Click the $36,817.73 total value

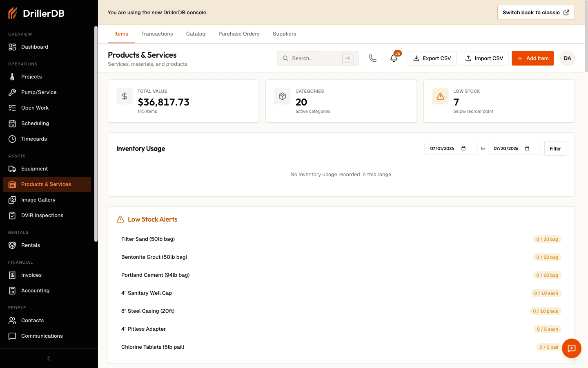coord(163,102)
